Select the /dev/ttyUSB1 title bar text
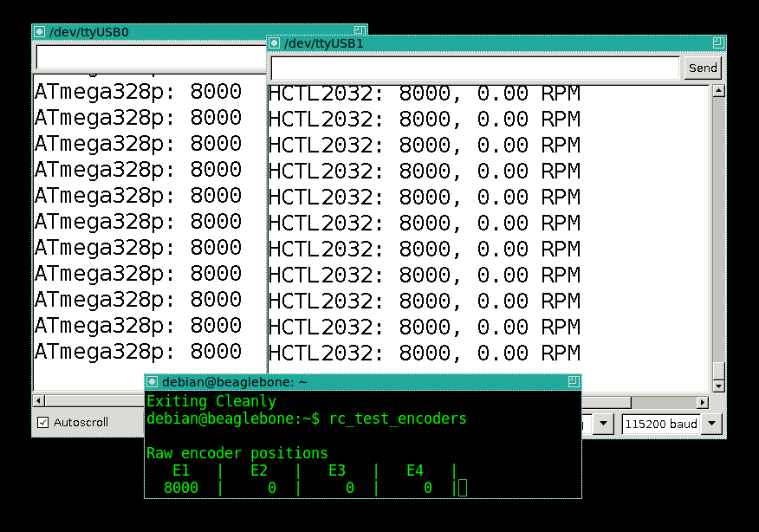759x532 pixels. (323, 43)
